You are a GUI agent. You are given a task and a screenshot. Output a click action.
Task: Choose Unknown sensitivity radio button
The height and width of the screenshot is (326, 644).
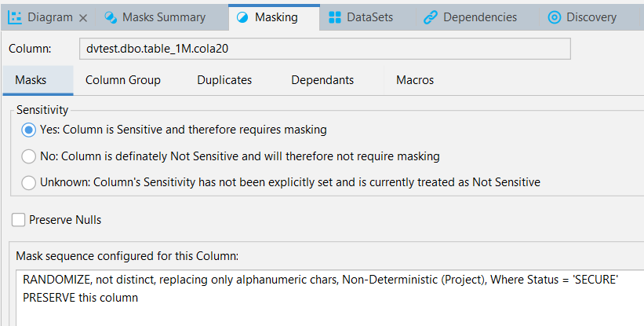[x=28, y=182]
